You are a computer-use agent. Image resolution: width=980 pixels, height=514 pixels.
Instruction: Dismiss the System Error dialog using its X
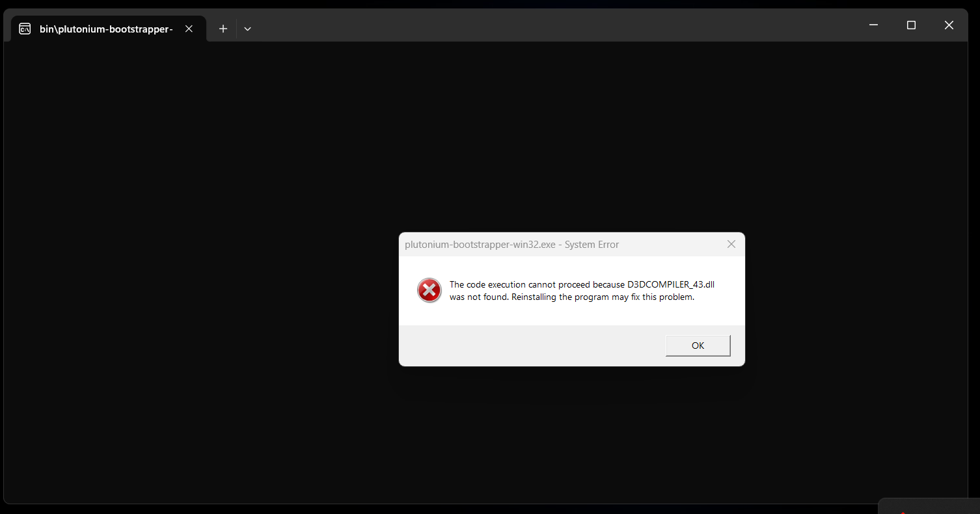click(x=731, y=245)
